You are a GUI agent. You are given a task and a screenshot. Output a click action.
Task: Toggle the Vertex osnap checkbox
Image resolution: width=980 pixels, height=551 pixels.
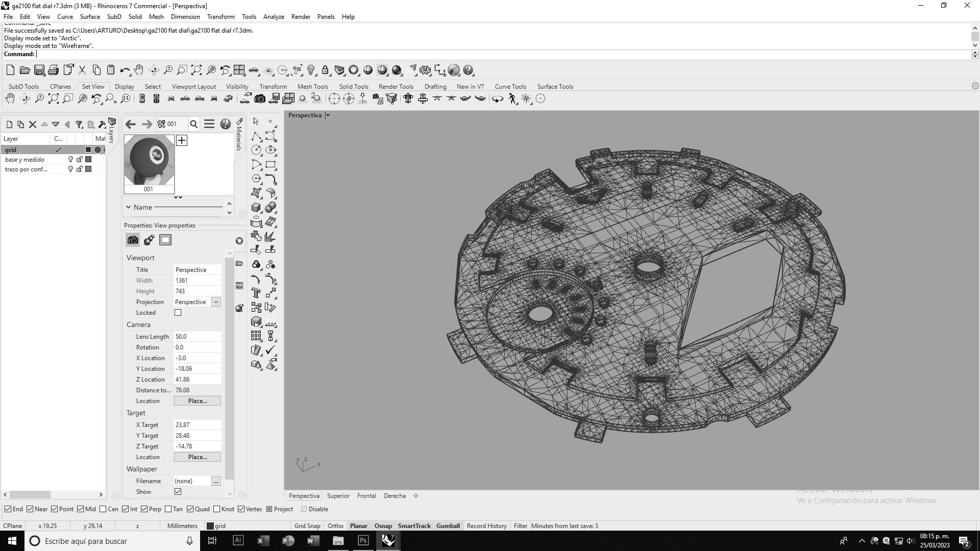pos(241,509)
